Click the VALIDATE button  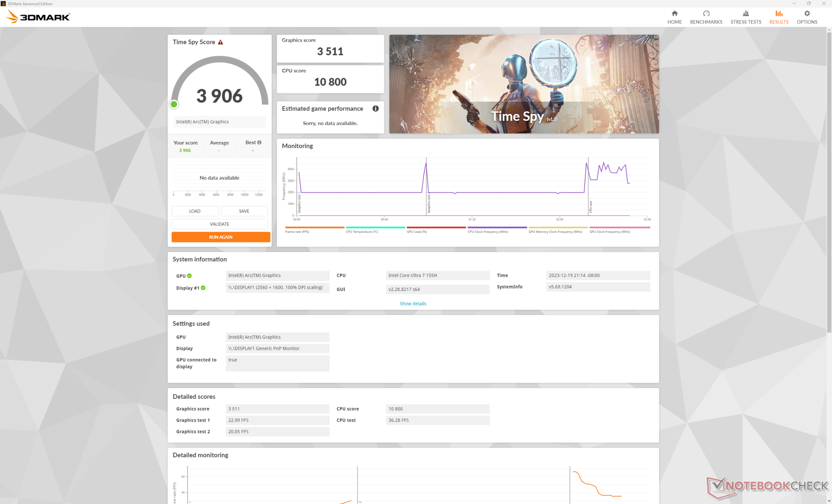click(x=219, y=224)
